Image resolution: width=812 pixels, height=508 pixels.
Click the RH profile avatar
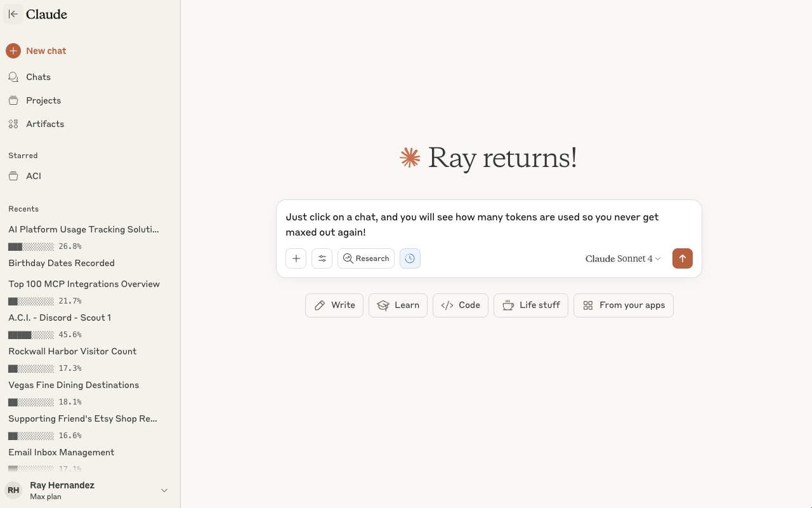[x=13, y=490]
